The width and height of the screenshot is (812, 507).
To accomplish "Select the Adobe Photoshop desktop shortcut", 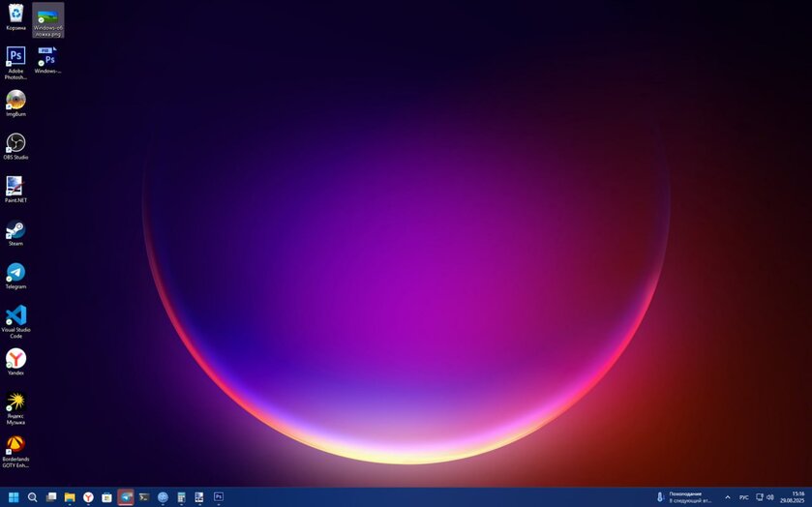I will pyautogui.click(x=16, y=63).
